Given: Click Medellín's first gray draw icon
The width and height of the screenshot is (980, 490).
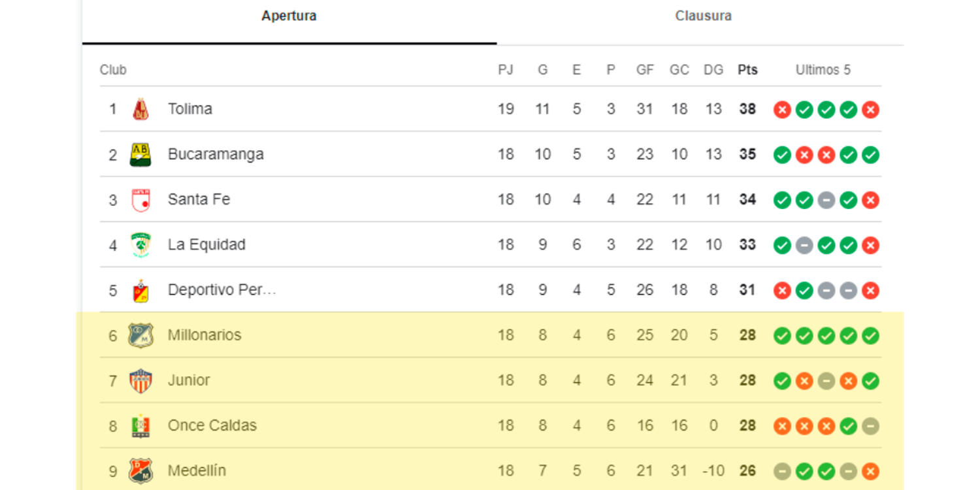Looking at the screenshot, I should 782,471.
